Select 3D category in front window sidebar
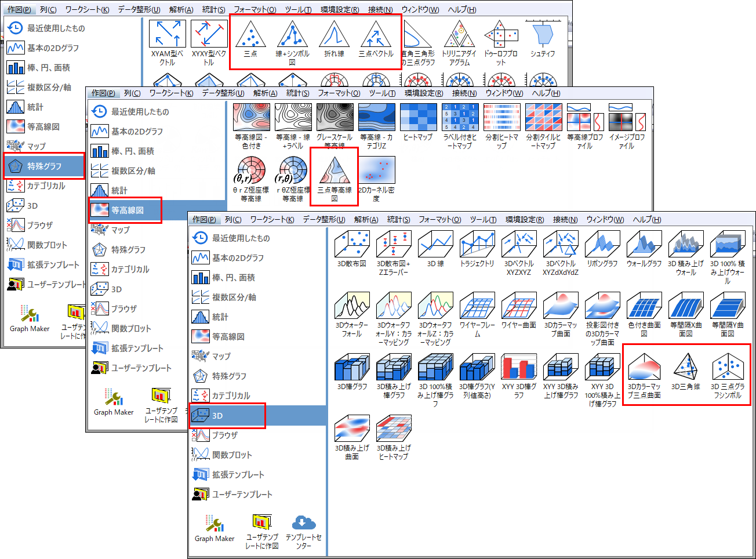The height and width of the screenshot is (559, 756). pyautogui.click(x=258, y=415)
